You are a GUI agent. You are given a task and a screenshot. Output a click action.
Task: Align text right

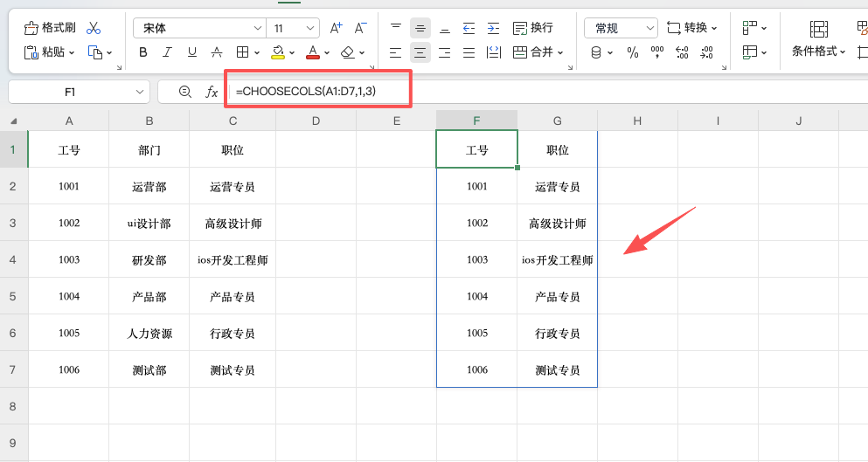click(445, 52)
